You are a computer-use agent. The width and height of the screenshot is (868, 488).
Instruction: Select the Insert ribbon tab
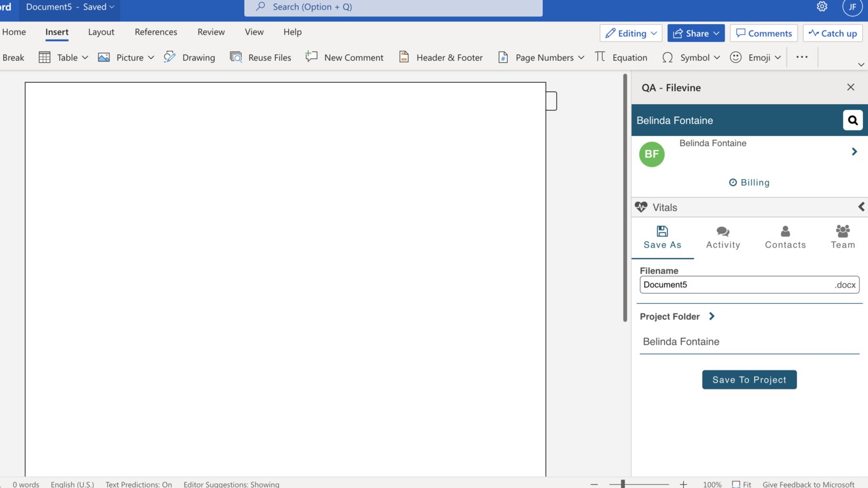coord(57,32)
